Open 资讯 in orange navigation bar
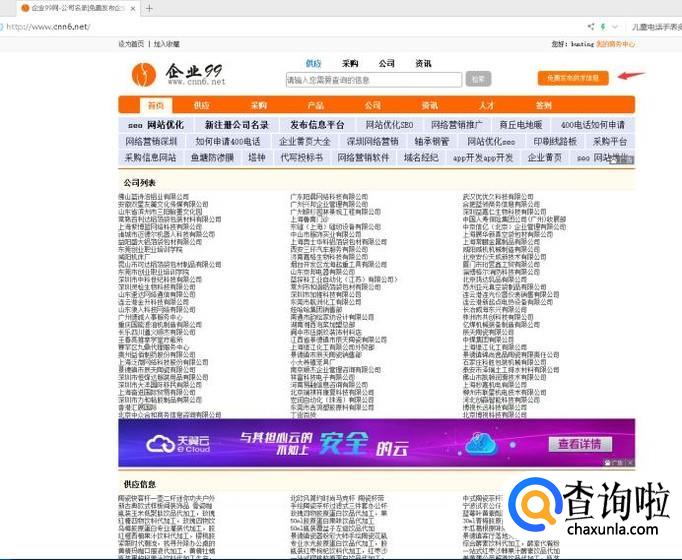 [x=430, y=106]
